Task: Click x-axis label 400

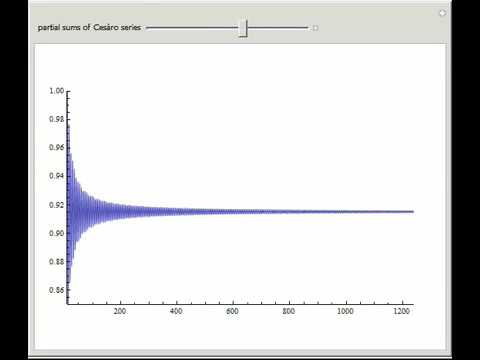Action: 176,311
